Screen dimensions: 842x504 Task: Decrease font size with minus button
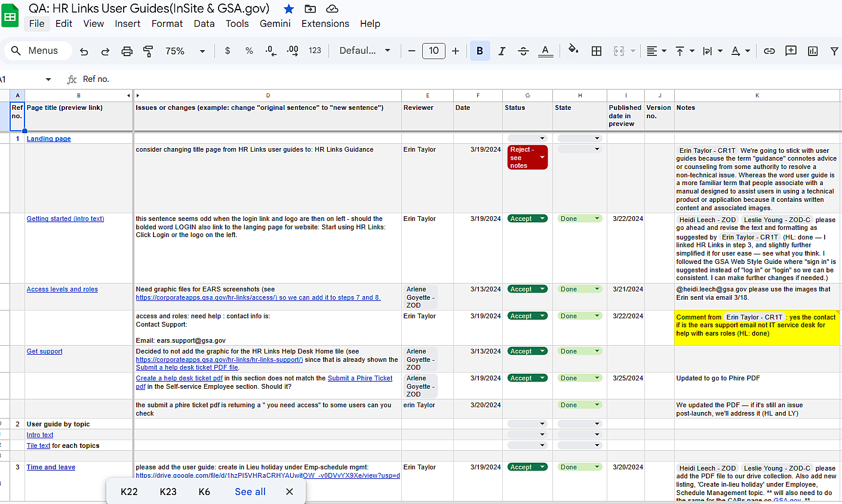(411, 51)
